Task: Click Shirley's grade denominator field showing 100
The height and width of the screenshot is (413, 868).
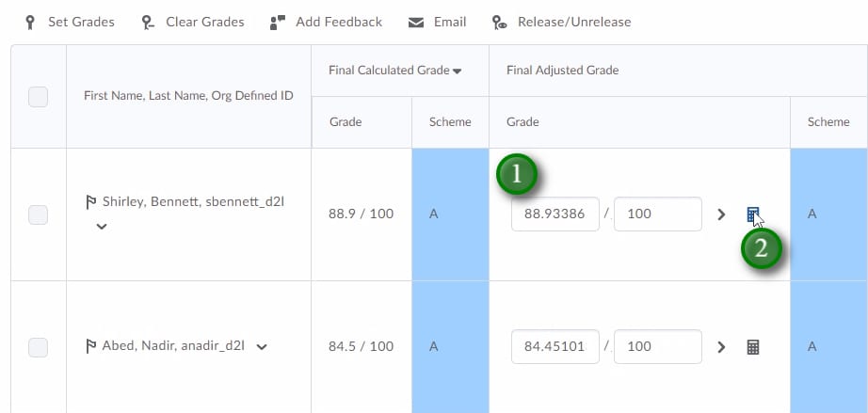Action: click(656, 214)
